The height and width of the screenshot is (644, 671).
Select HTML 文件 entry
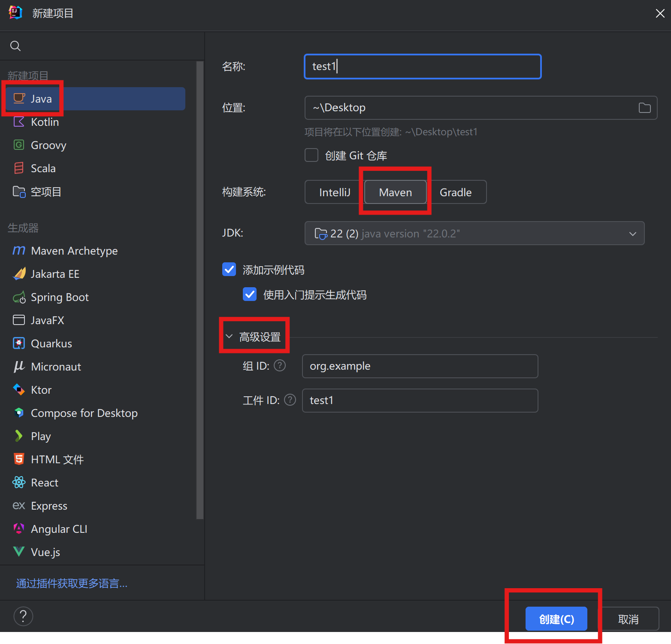coord(96,459)
